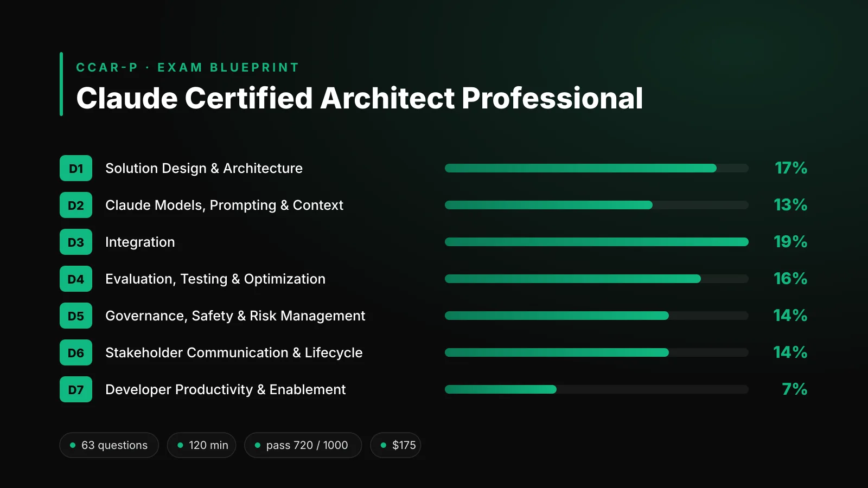This screenshot has height=488, width=868.
Task: Click 'Evaluation, Testing & Optimization' text
Action: pyautogui.click(x=215, y=279)
